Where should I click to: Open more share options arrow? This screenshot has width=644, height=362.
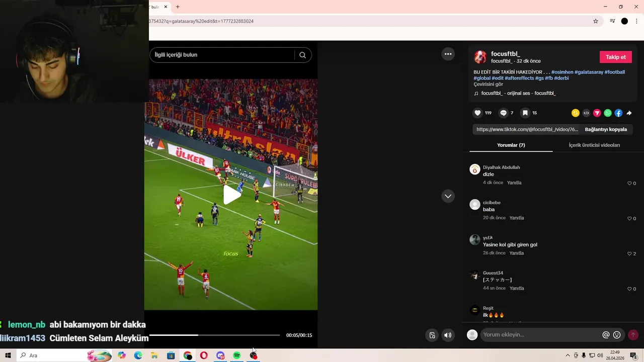pyautogui.click(x=629, y=113)
